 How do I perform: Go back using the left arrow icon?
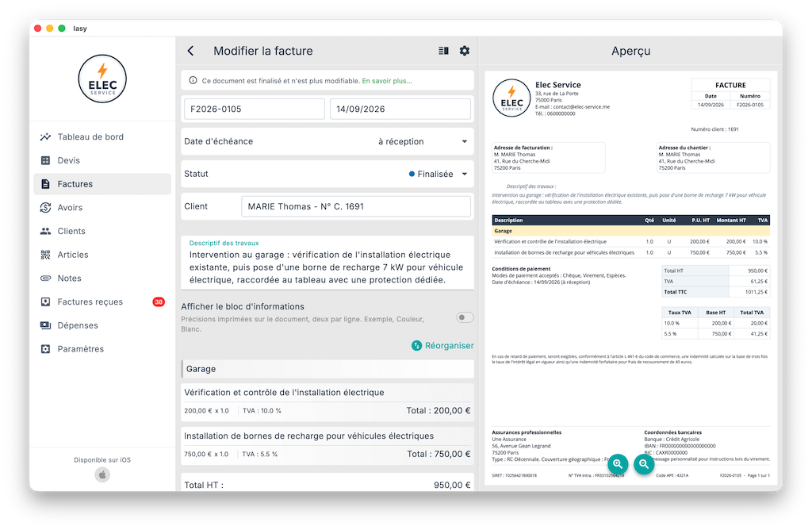pyautogui.click(x=190, y=51)
